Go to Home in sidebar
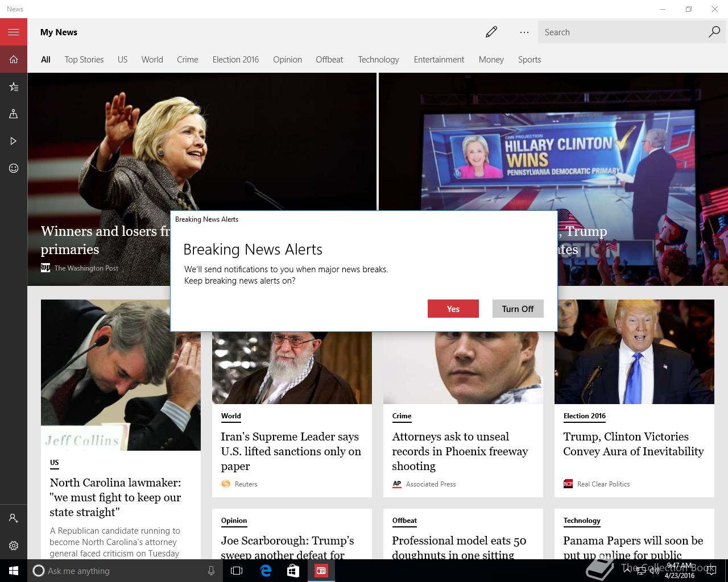728x582 pixels. (x=14, y=59)
